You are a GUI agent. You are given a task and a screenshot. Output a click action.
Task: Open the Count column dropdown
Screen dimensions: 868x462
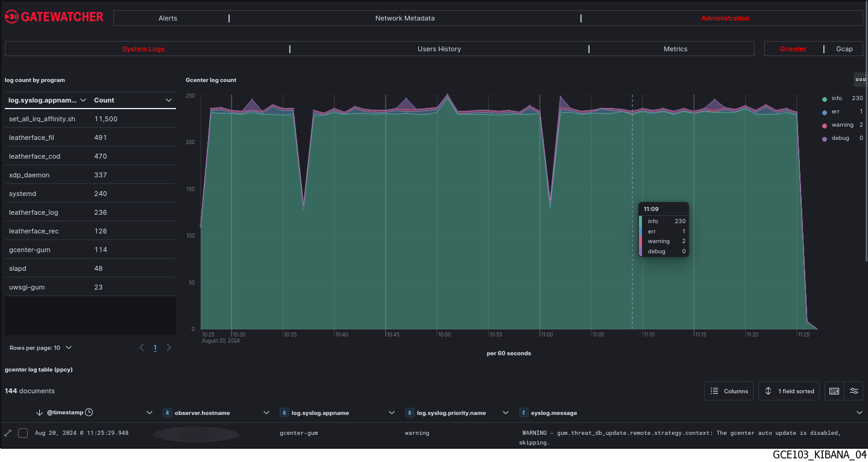(169, 100)
